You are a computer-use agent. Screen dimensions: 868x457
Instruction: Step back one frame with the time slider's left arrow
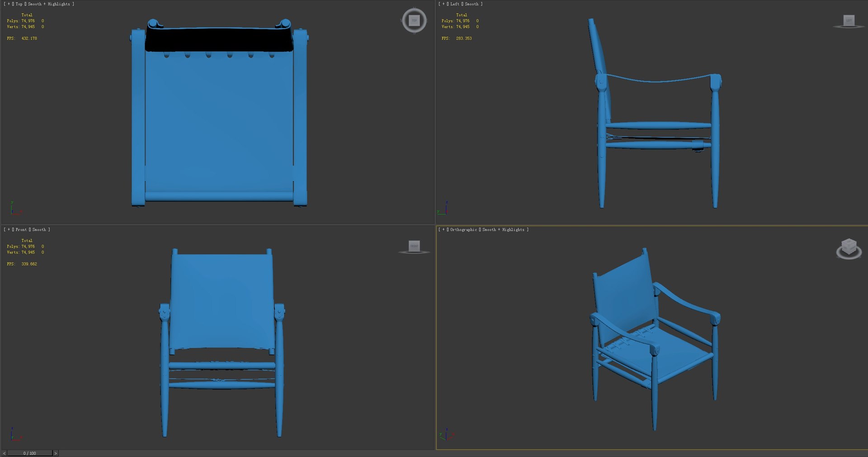4,453
